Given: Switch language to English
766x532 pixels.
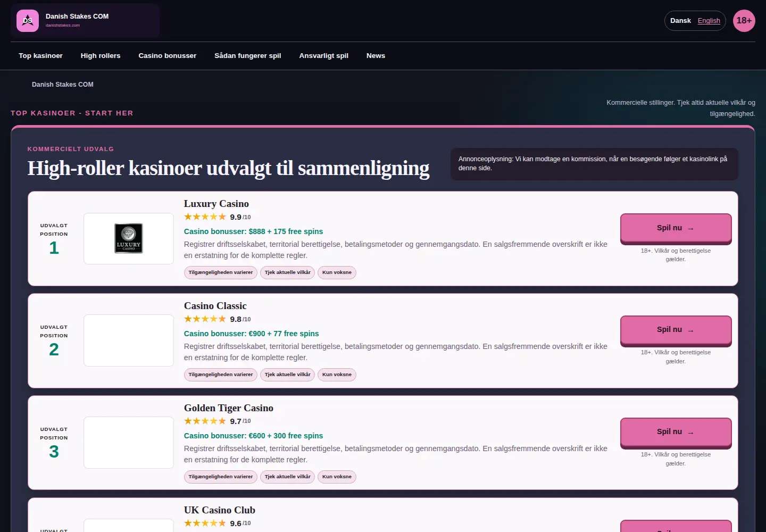Looking at the screenshot, I should pyautogui.click(x=709, y=21).
